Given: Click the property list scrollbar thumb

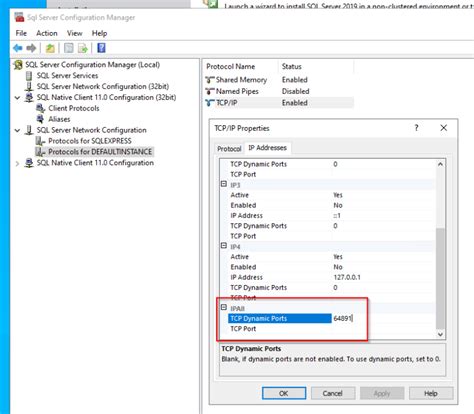Looking at the screenshot, I should (440, 278).
